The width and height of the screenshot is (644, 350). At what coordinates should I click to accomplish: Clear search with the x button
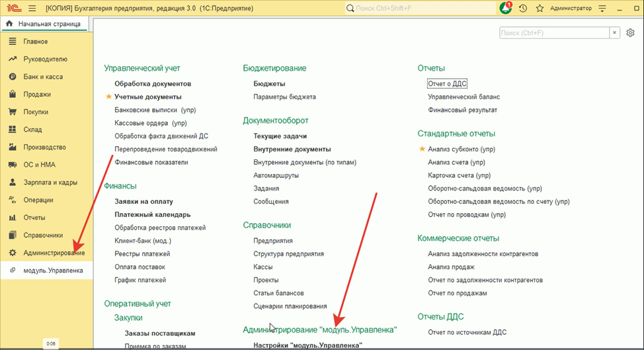pos(614,33)
